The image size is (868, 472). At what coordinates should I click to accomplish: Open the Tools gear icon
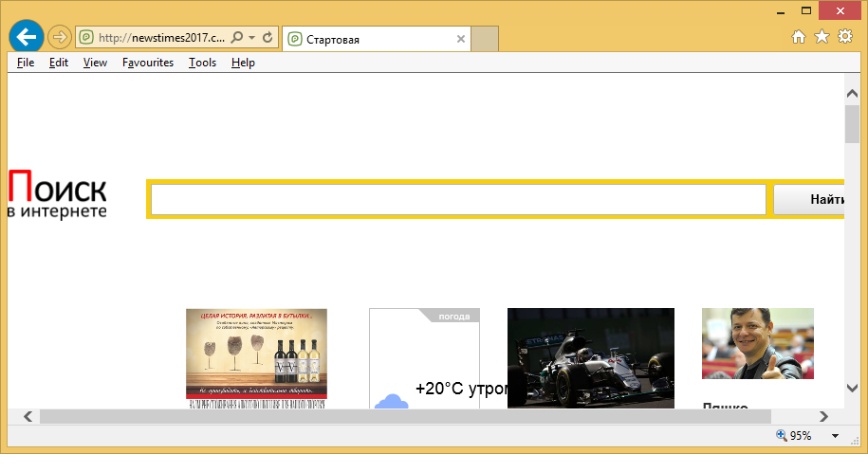tap(843, 37)
